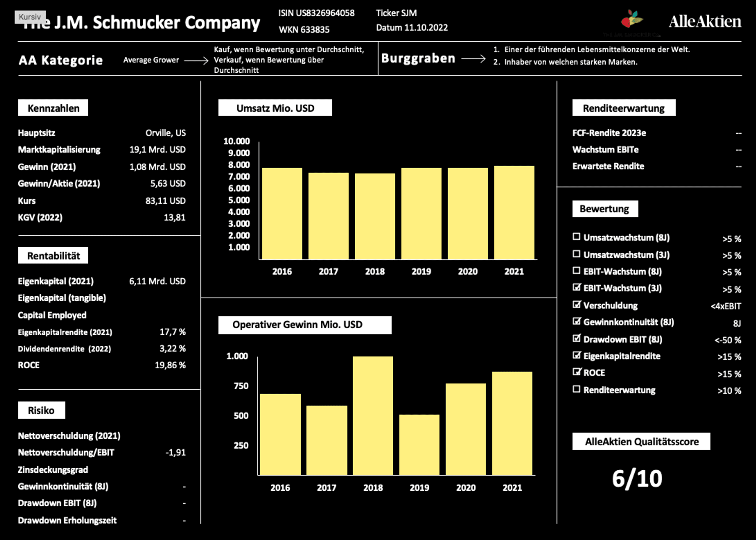Select the Bewertung section header
Image resolution: width=756 pixels, height=540 pixels.
click(605, 209)
